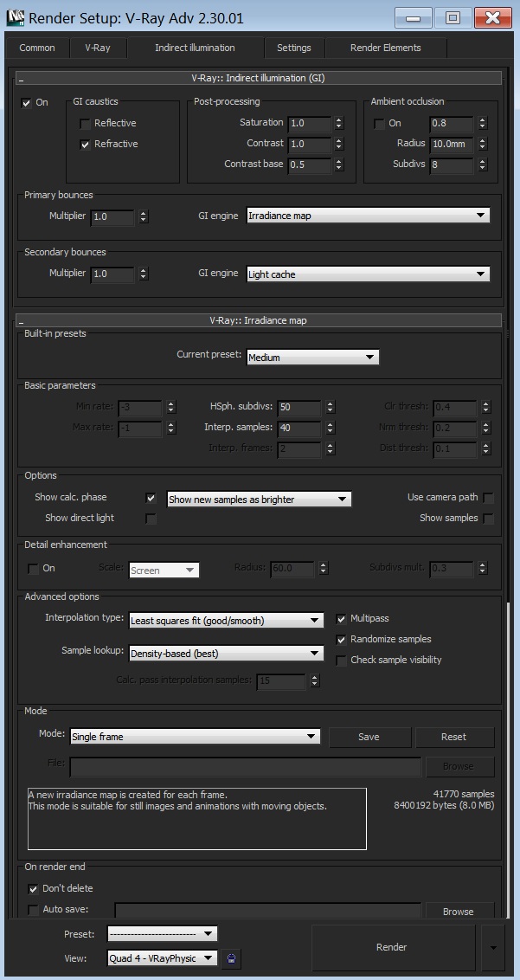Open the irradiance map Mode dropdown
This screenshot has width=520, height=980.
pos(195,736)
